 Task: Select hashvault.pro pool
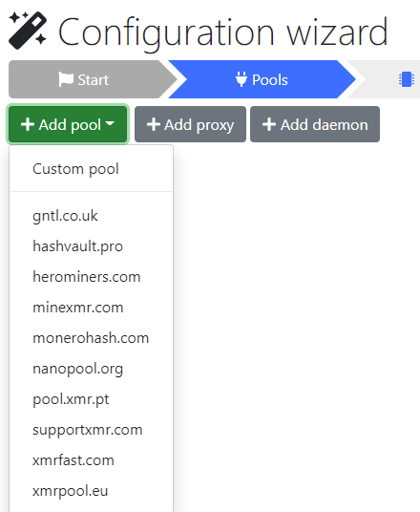tap(91, 246)
